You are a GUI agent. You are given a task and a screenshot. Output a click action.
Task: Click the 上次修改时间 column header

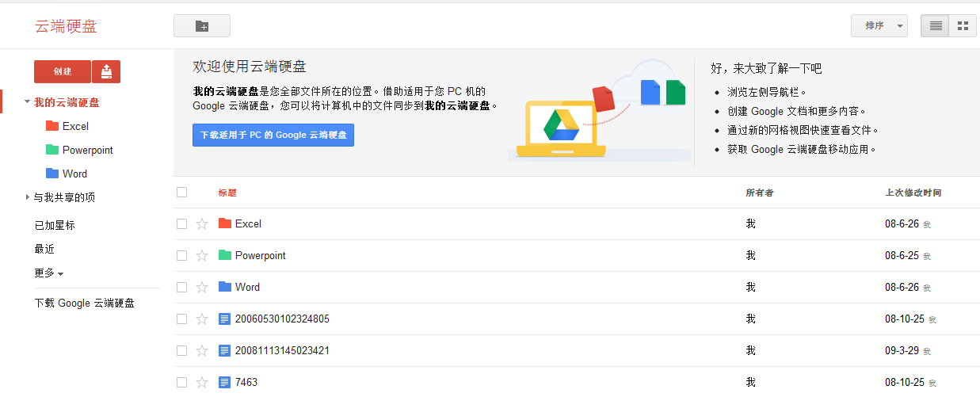913,193
